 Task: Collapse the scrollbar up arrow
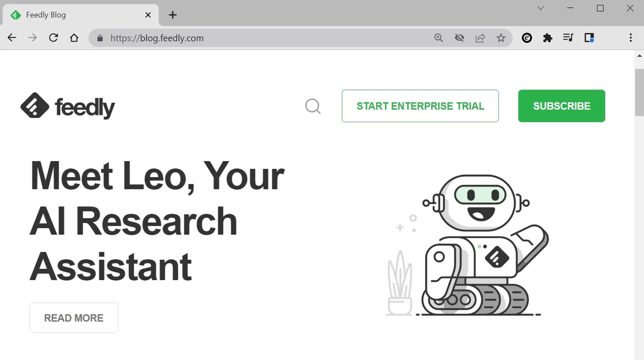639,56
